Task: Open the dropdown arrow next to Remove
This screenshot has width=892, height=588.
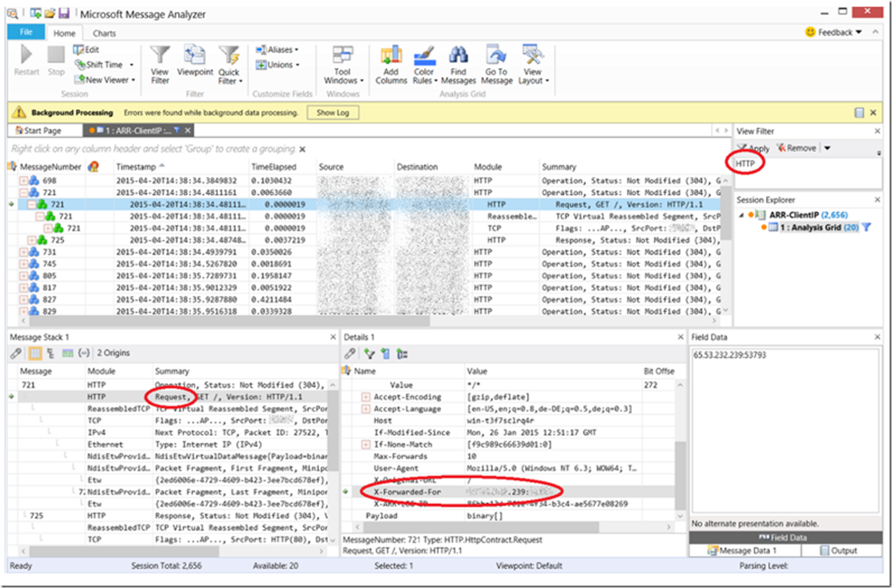Action: click(828, 148)
